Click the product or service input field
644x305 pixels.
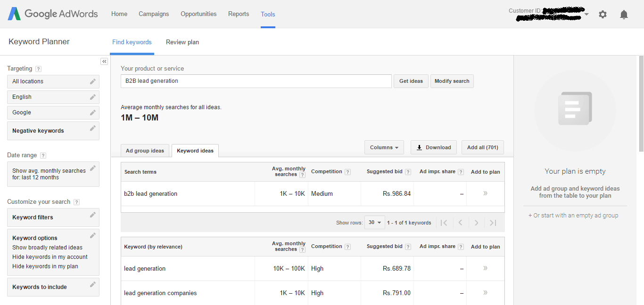(x=256, y=81)
